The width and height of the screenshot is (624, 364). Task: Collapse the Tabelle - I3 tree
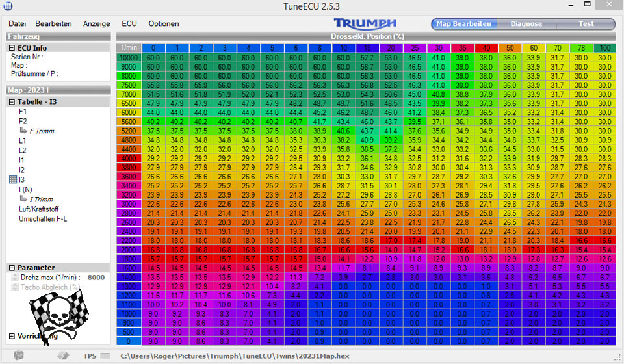(12, 102)
